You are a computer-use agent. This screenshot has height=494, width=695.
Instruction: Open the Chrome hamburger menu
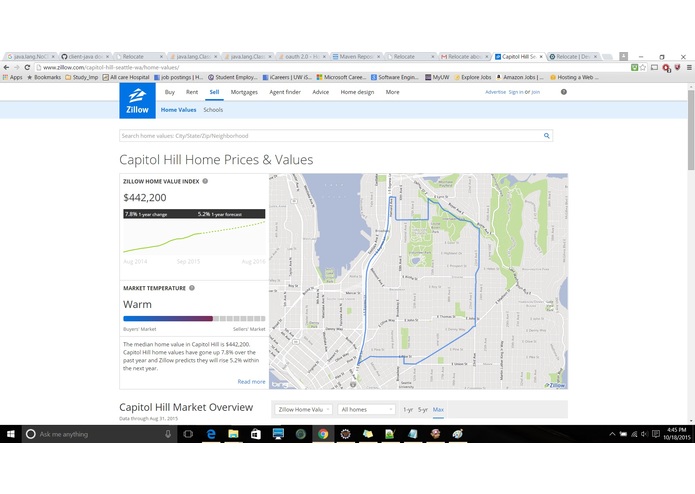(689, 67)
